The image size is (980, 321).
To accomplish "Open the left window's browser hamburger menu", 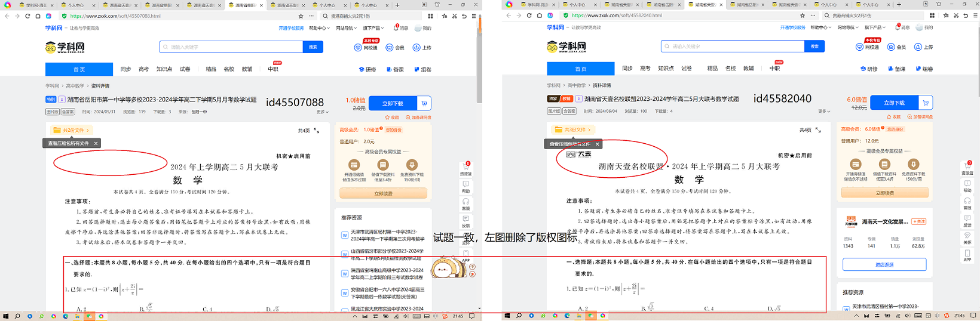I will (473, 16).
